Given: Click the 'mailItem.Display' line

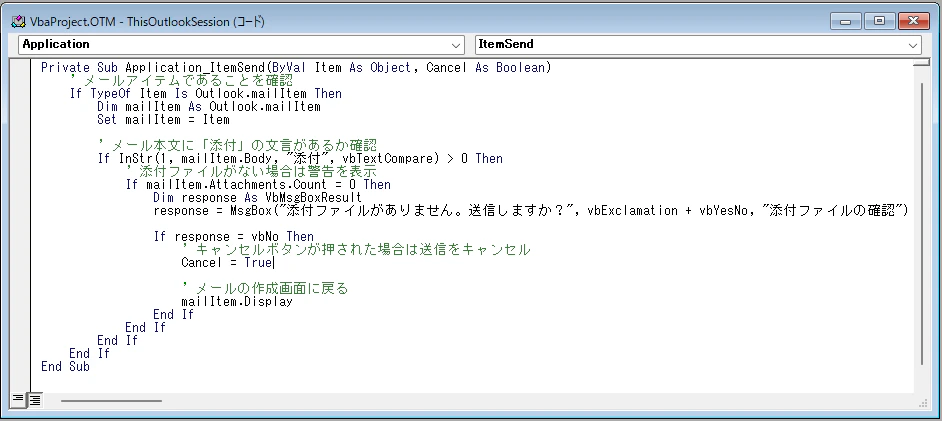Looking at the screenshot, I should pyautogui.click(x=237, y=301).
